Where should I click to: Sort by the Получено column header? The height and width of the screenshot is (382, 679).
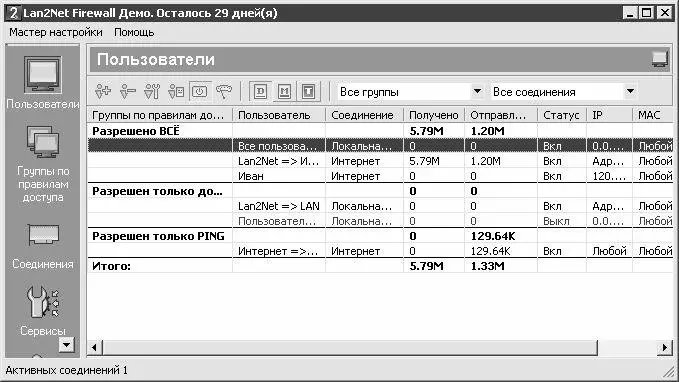click(x=434, y=115)
